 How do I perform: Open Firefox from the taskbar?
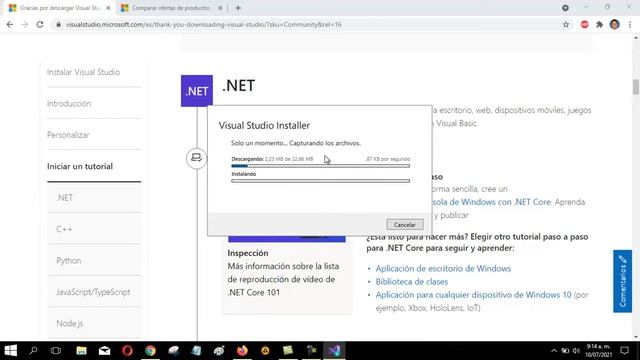[242, 351]
